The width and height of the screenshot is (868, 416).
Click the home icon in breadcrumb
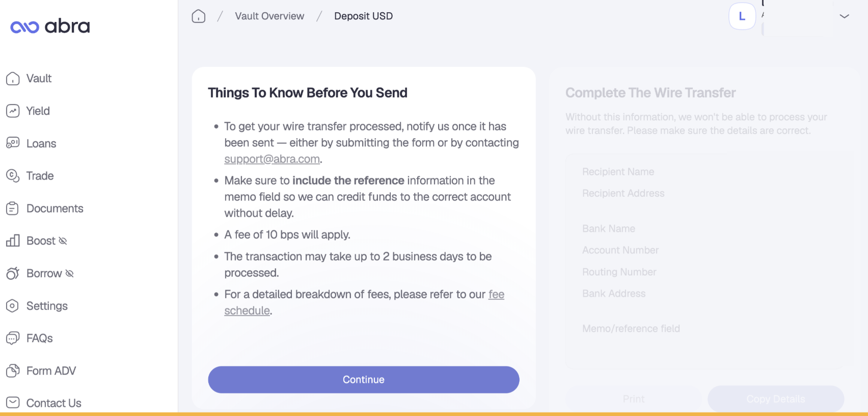tap(199, 16)
